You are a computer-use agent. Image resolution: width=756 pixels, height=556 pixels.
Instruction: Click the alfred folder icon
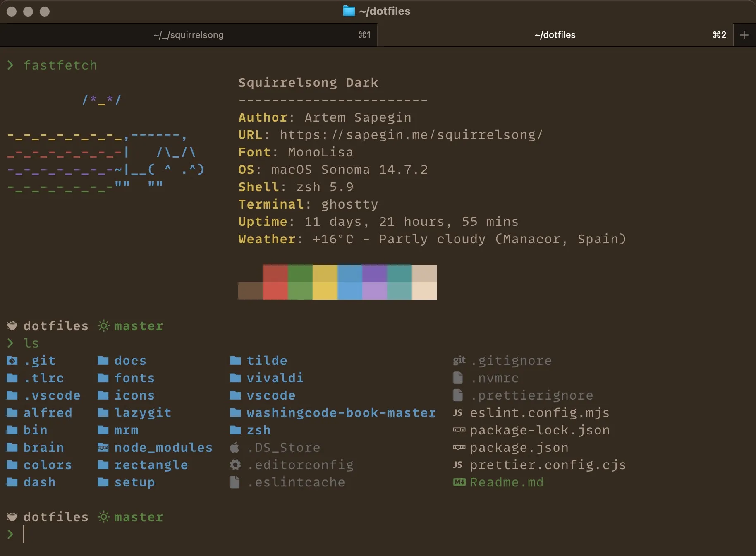(12, 413)
